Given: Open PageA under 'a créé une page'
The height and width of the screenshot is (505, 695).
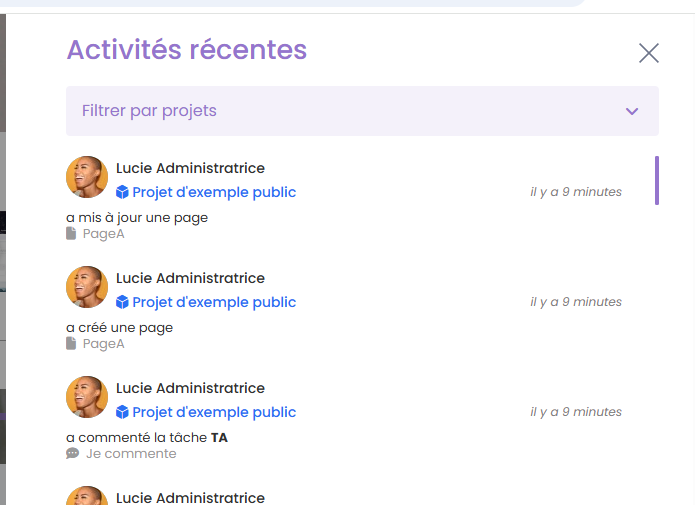Looking at the screenshot, I should point(104,344).
